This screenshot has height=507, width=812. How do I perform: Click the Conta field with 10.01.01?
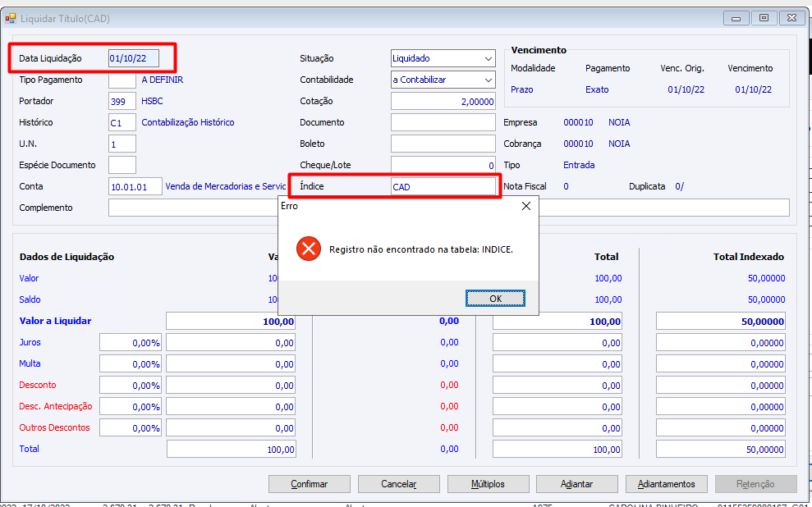point(135,186)
